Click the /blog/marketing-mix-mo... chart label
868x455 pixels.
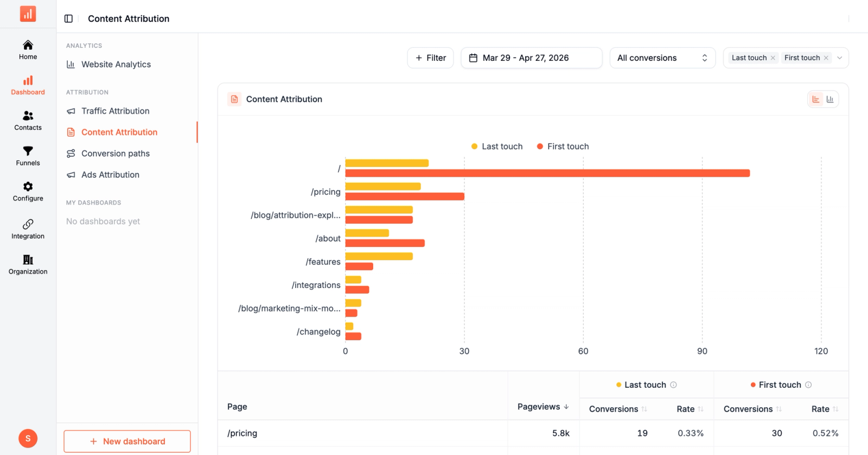(x=289, y=309)
